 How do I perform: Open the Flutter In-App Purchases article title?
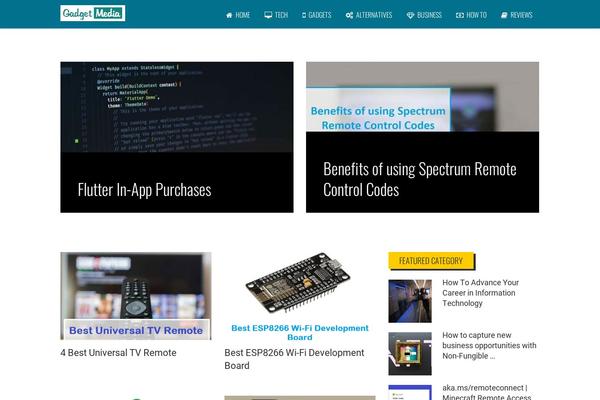[x=144, y=190]
